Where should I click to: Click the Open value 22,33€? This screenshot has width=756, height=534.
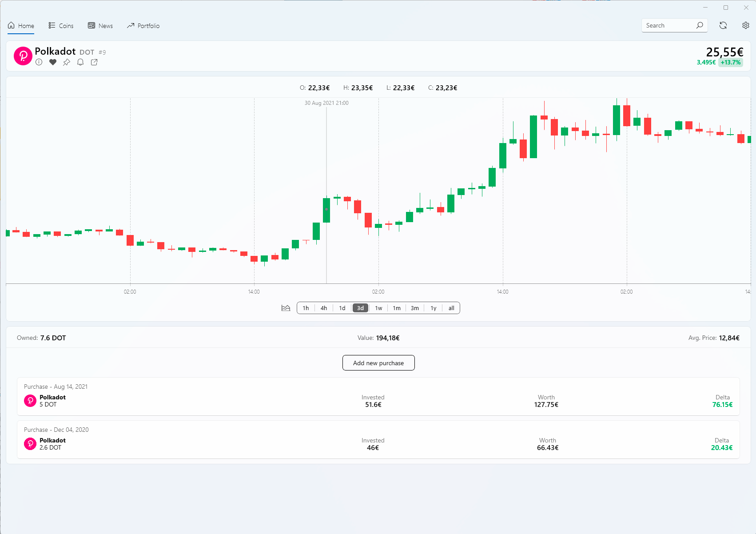[319, 88]
